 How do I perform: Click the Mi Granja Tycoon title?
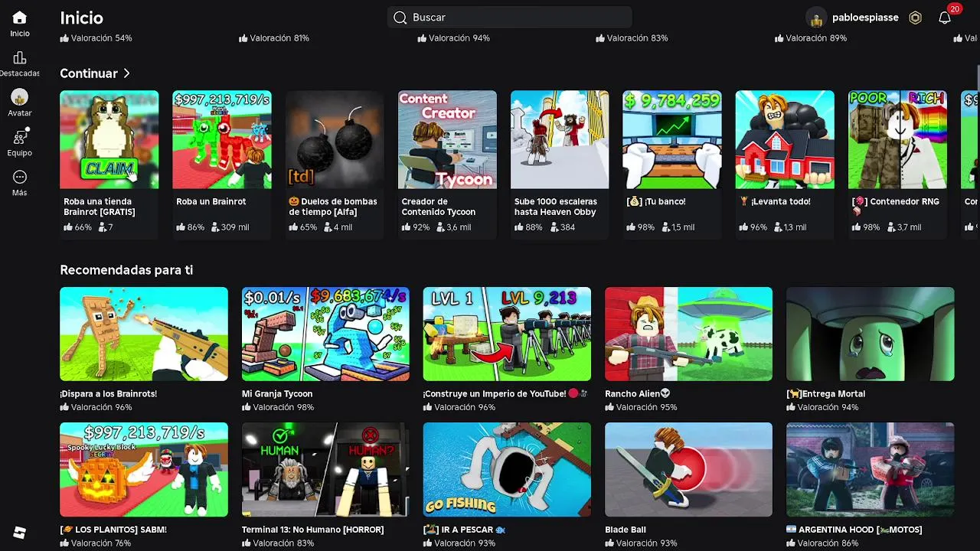click(277, 394)
